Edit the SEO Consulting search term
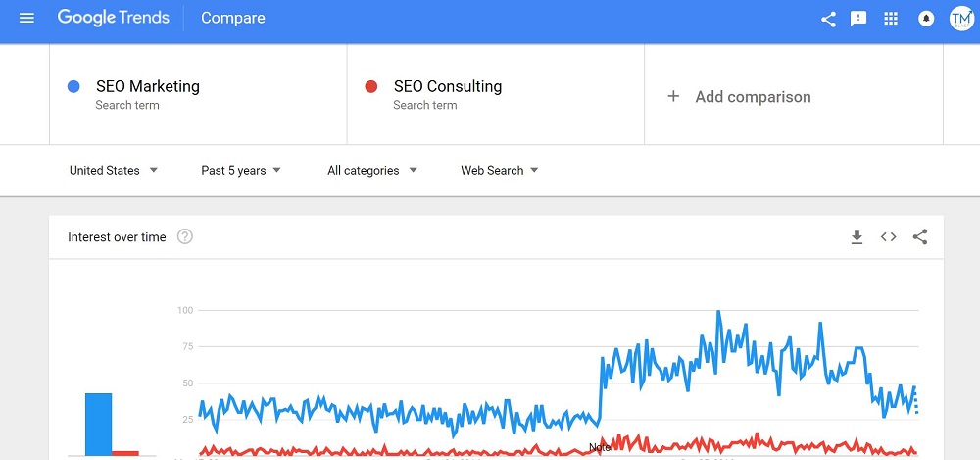The image size is (980, 460). 448,86
